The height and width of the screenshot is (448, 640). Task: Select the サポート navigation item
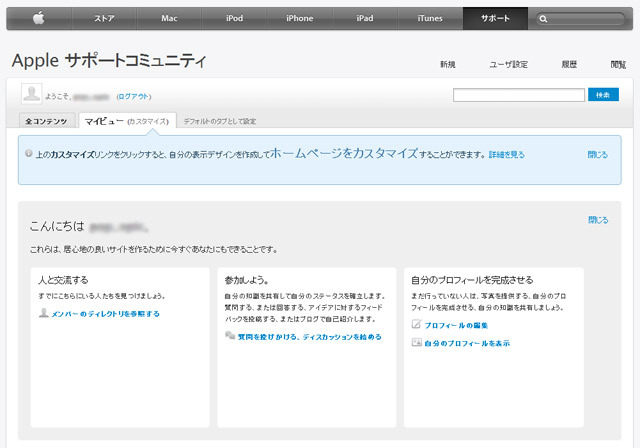pos(495,18)
